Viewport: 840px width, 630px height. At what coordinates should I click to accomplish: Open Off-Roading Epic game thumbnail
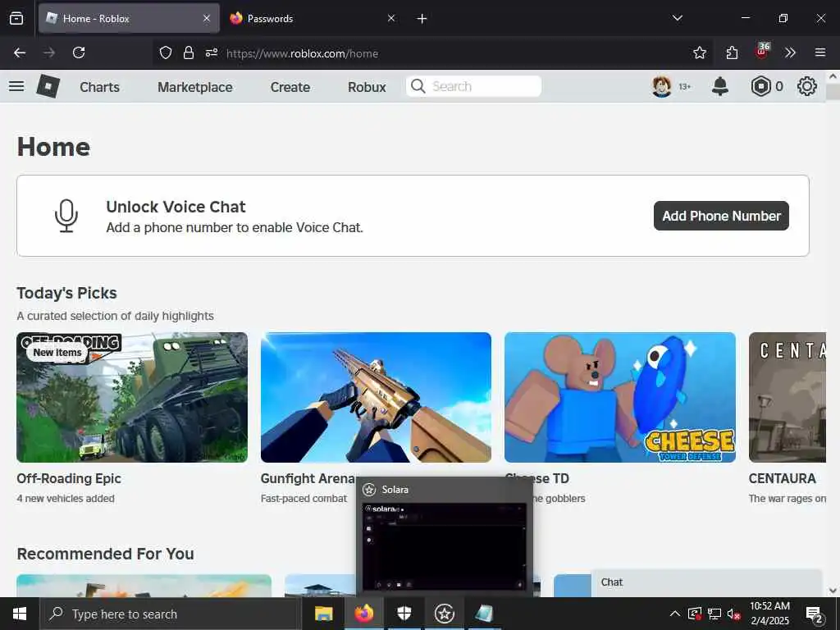132,397
